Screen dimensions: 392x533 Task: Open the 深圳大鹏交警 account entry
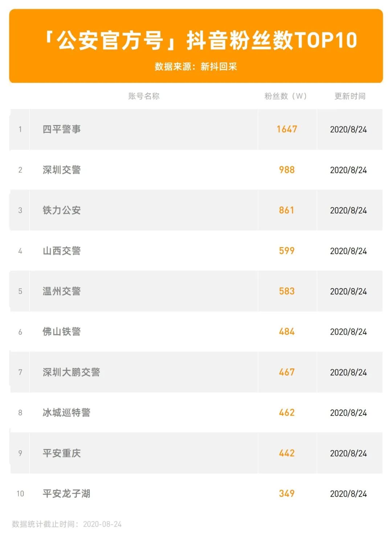pos(71,372)
